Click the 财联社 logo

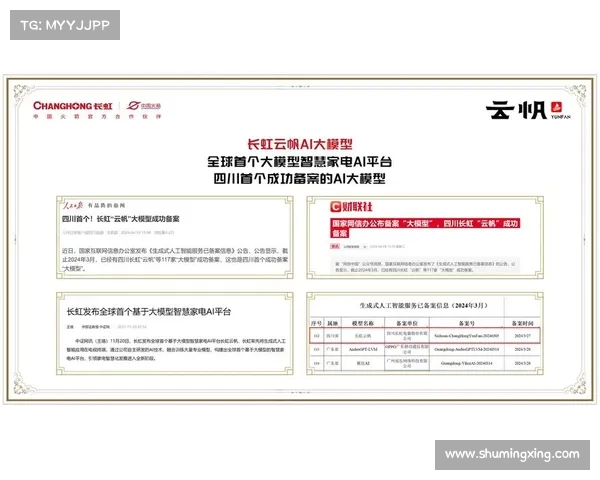pos(351,207)
